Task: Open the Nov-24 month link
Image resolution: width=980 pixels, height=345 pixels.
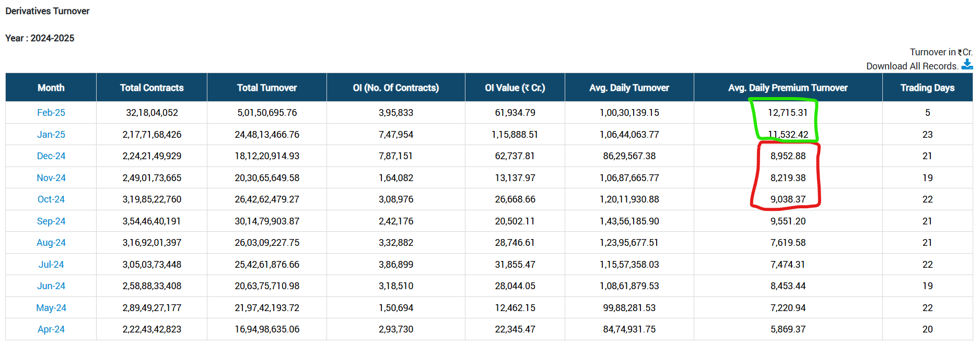Action: (51, 178)
